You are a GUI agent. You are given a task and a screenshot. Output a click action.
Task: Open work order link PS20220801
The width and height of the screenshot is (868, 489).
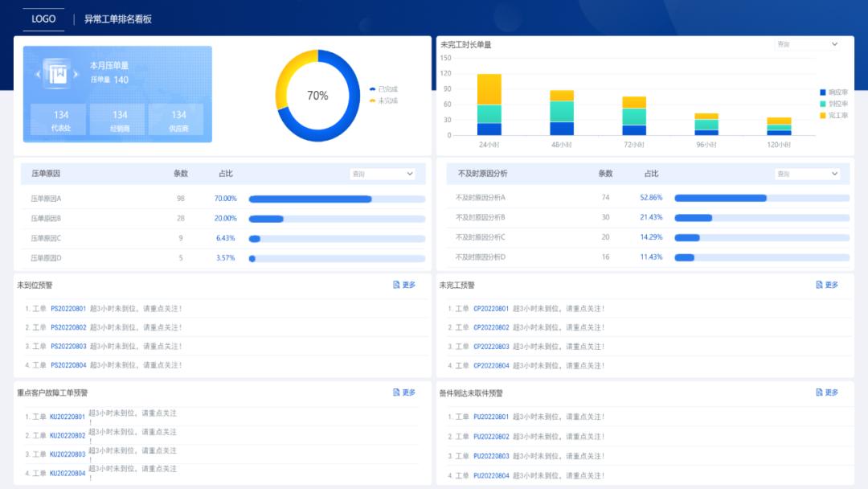68,309
